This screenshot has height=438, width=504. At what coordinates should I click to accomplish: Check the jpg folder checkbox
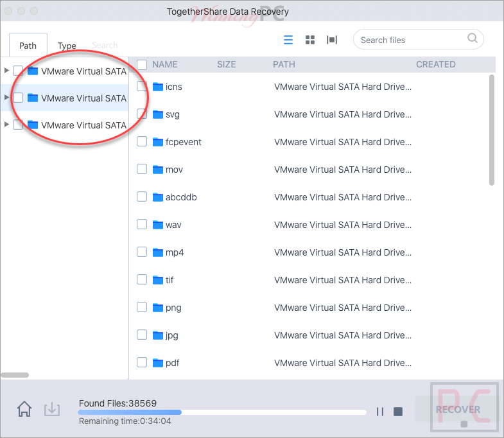click(x=142, y=335)
